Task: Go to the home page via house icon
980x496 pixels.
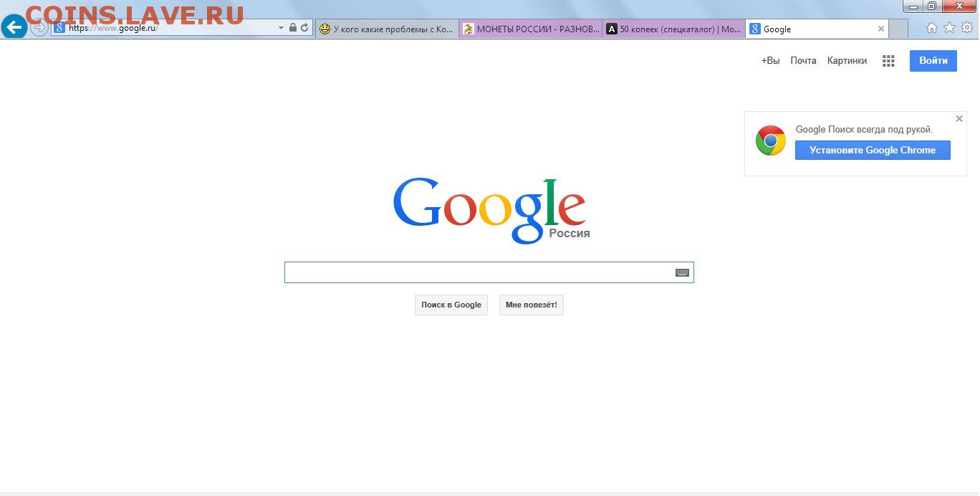Action: pos(931,28)
